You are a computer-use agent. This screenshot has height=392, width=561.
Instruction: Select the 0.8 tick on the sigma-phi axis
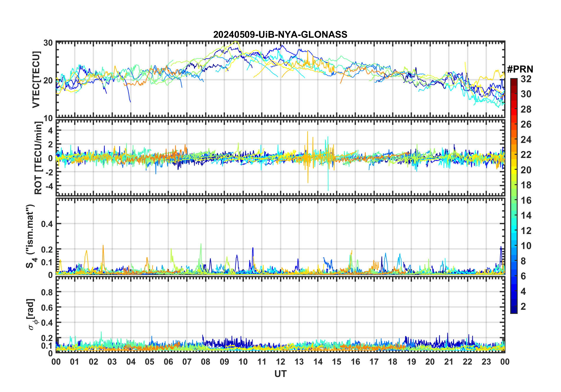47,292
